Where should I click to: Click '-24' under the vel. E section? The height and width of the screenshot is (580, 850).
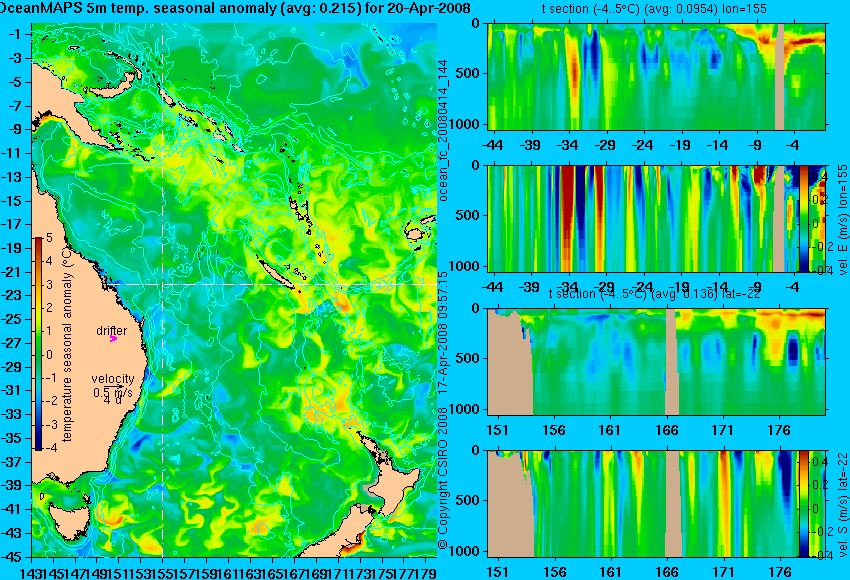coord(643,287)
